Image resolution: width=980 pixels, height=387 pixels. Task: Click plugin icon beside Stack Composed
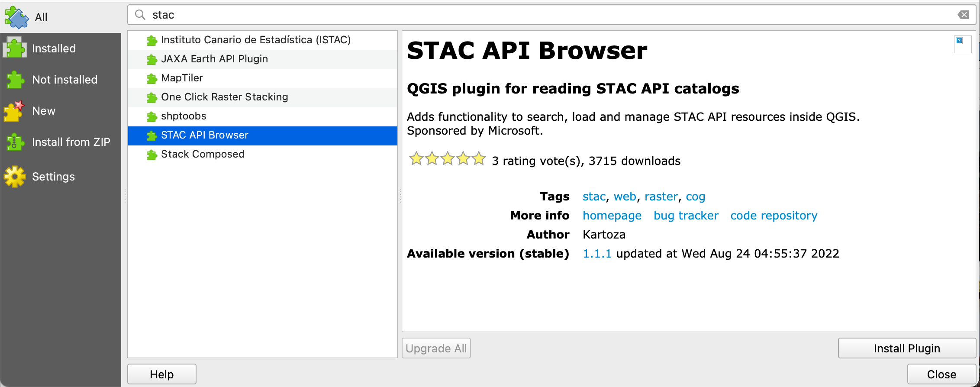click(x=152, y=155)
